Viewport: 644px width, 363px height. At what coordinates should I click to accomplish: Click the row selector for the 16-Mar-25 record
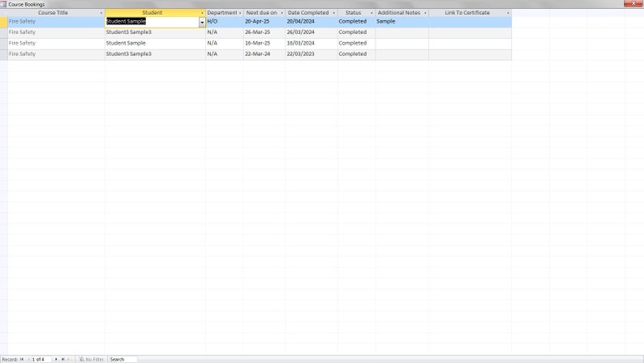4,44
